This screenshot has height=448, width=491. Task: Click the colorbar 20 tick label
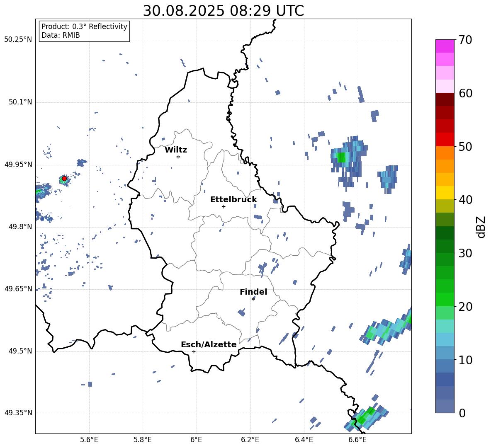pyautogui.click(x=465, y=307)
